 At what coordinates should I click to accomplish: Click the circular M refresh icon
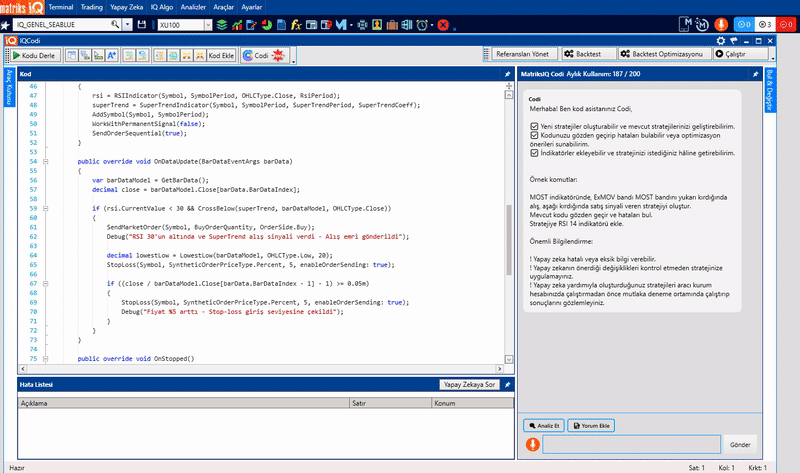coord(703,24)
